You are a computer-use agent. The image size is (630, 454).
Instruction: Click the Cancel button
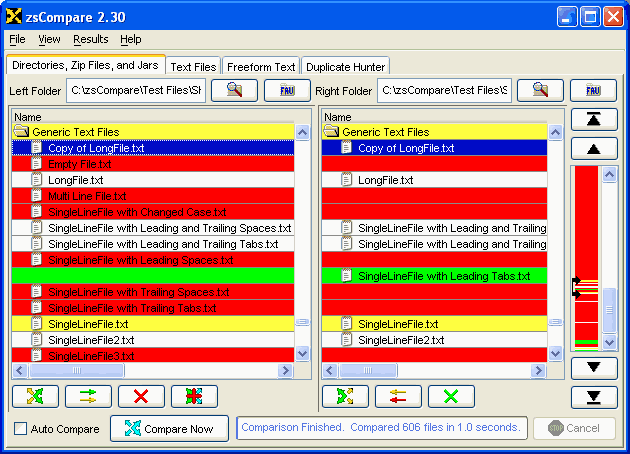[575, 428]
